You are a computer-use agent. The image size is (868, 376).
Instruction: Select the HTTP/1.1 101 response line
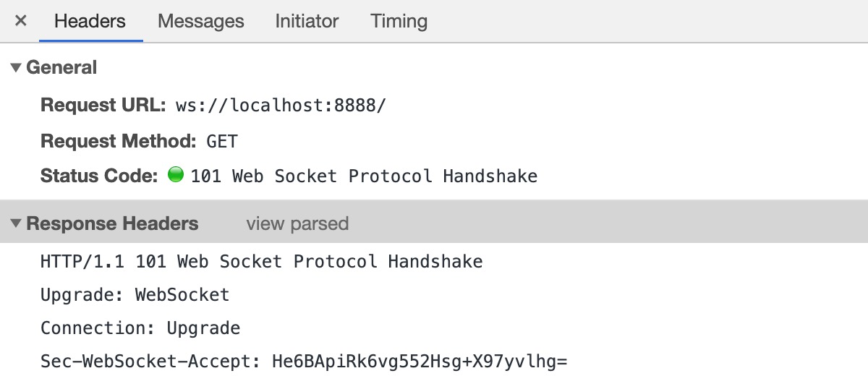click(x=261, y=261)
